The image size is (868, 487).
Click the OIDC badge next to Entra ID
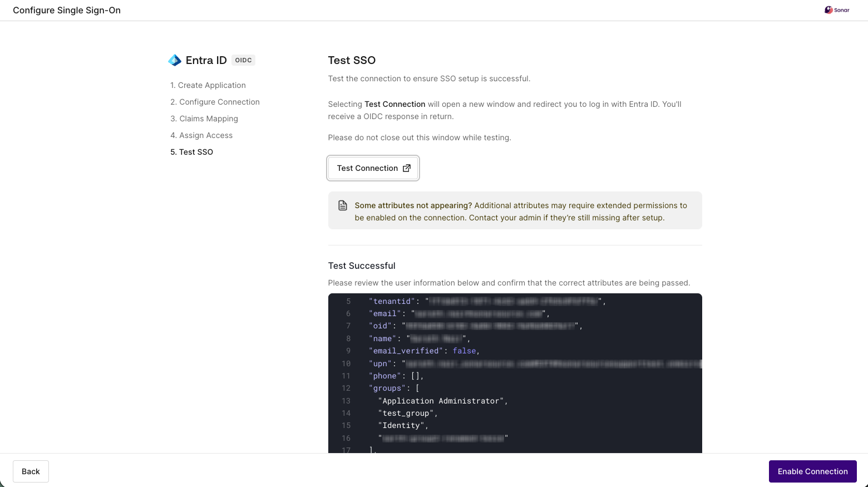tap(243, 60)
